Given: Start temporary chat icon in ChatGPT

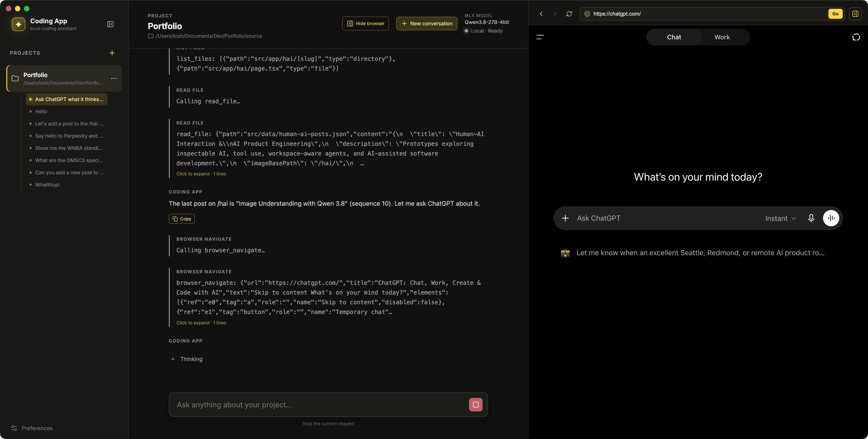Looking at the screenshot, I should 856,37.
